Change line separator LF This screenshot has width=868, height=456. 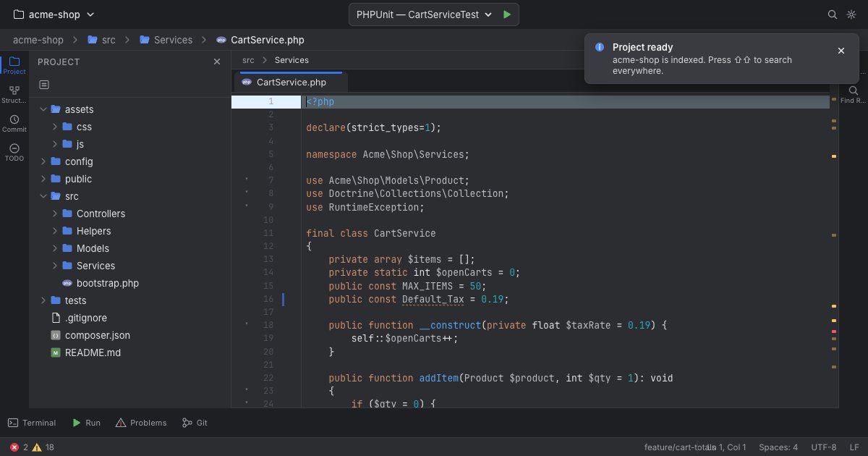point(854,447)
